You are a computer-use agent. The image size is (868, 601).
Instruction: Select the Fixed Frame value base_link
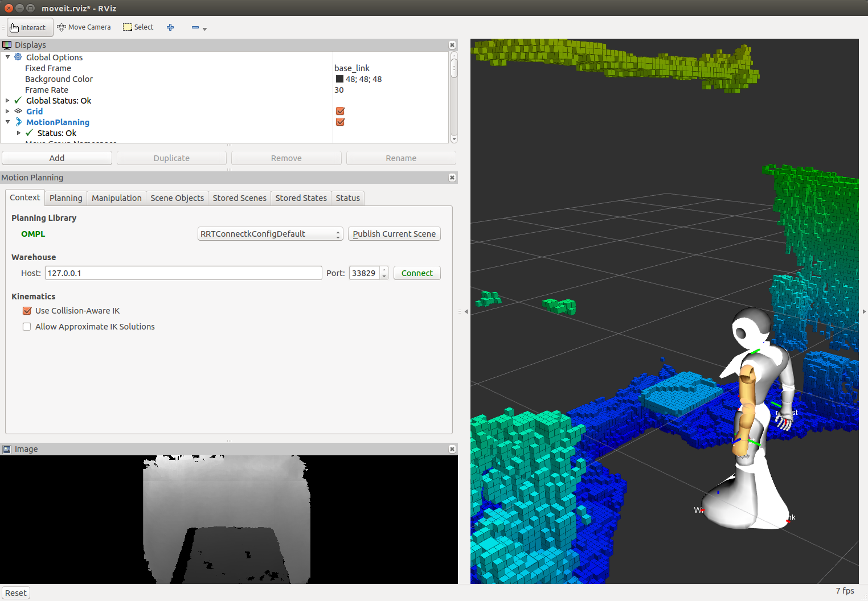pos(352,68)
